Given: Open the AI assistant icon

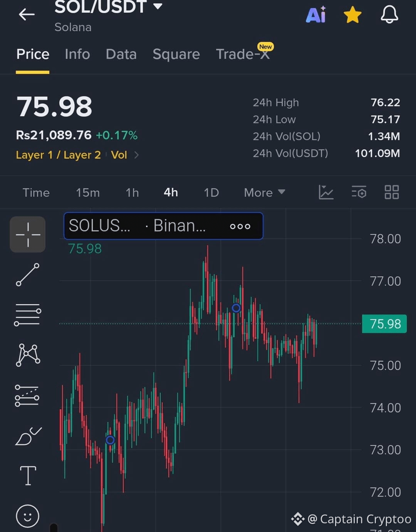Looking at the screenshot, I should tap(316, 15).
